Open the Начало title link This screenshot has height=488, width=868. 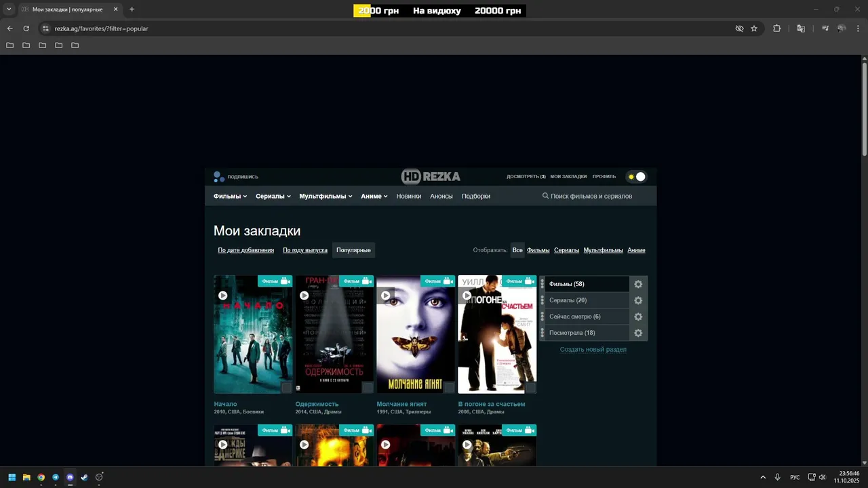(226, 404)
